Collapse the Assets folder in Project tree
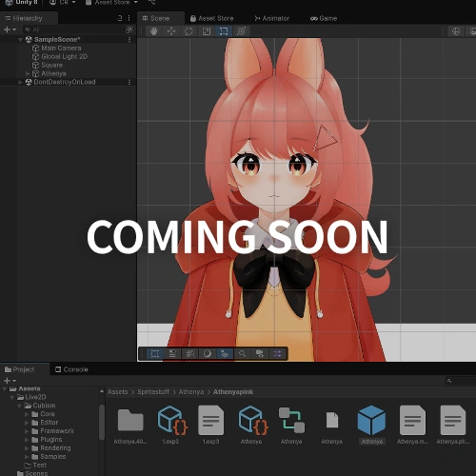This screenshot has height=476, width=476. tap(5, 388)
